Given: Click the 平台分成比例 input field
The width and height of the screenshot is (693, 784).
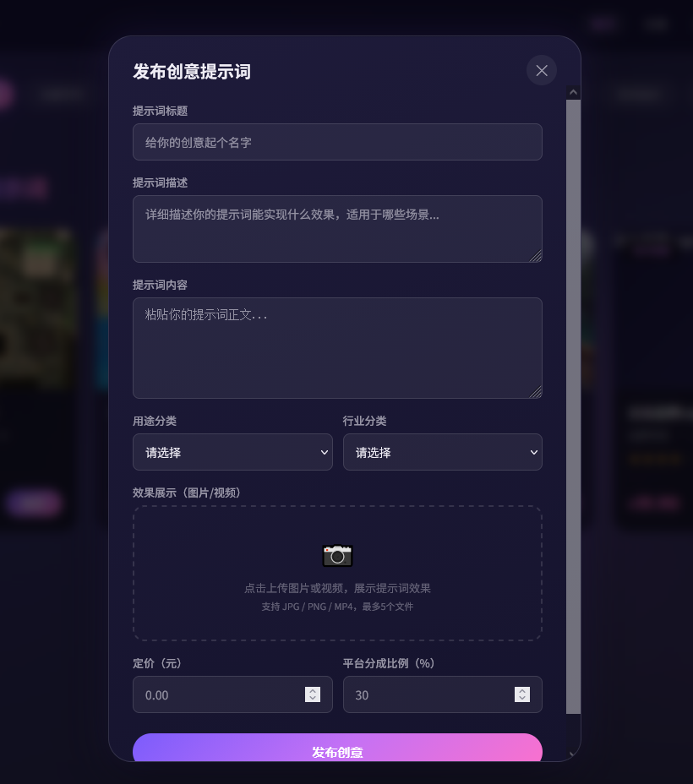Looking at the screenshot, I should tap(443, 694).
